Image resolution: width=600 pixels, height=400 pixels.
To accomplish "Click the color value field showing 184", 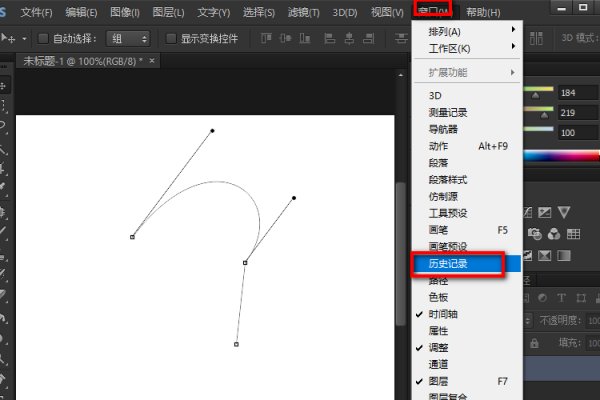I will (577, 93).
